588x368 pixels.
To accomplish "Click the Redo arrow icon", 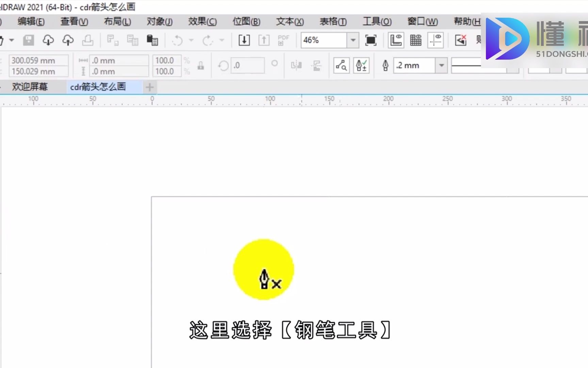I will (x=208, y=41).
